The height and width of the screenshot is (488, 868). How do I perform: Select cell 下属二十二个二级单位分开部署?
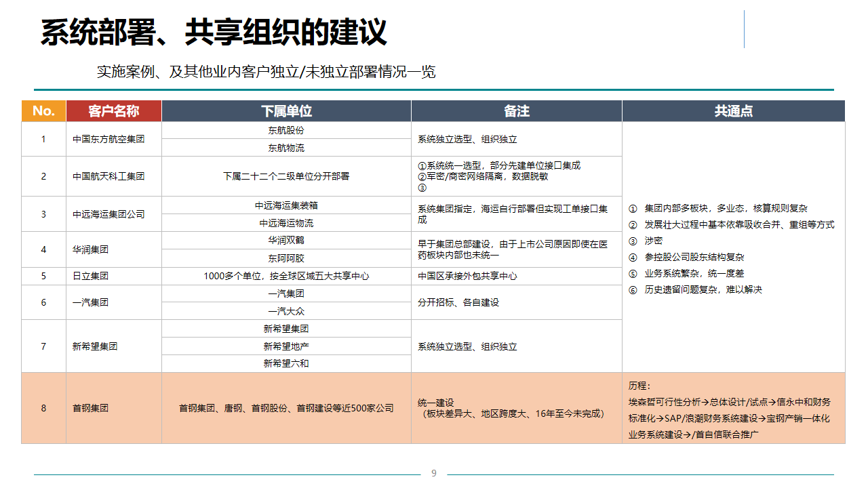(286, 176)
